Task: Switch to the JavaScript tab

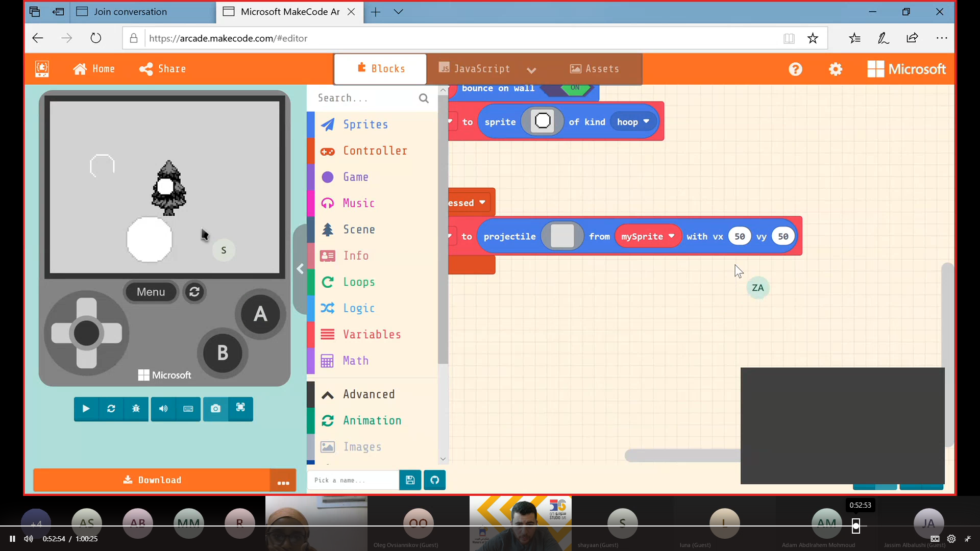Action: pos(474,69)
